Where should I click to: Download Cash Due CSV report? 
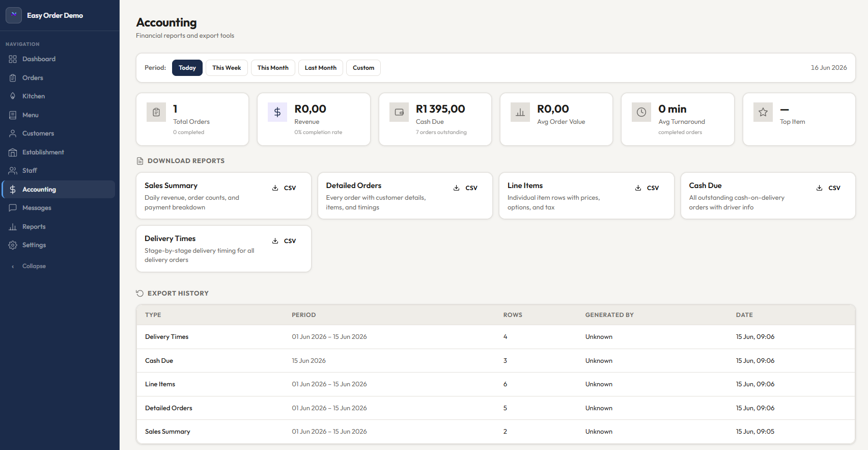point(829,188)
